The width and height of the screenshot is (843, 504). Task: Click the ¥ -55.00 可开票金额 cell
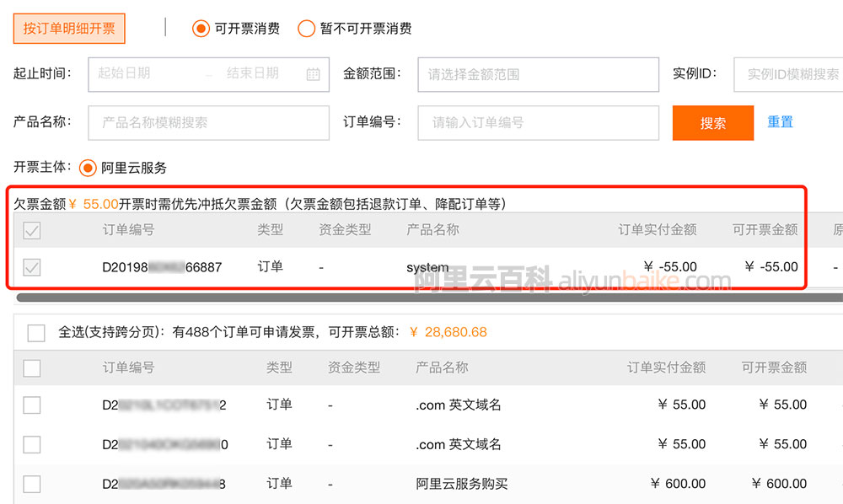coord(771,266)
